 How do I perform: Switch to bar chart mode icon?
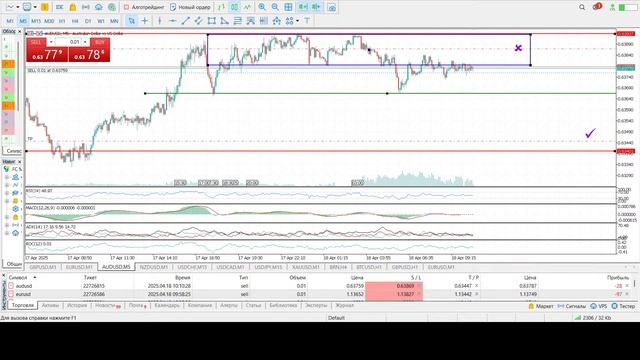pyautogui.click(x=222, y=7)
